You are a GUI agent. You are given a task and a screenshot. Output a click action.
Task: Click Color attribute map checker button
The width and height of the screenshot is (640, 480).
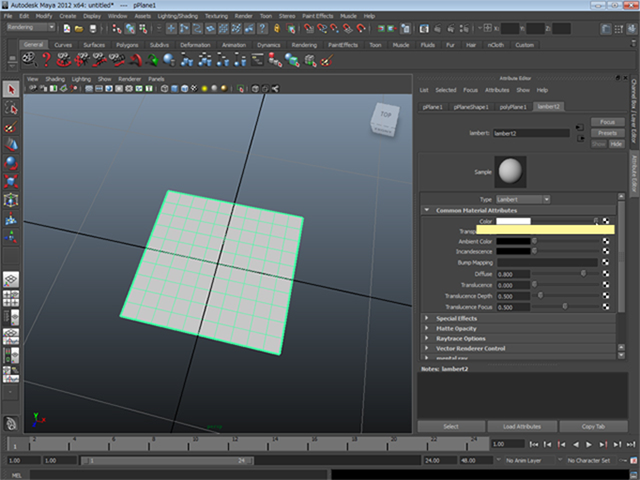click(x=606, y=221)
